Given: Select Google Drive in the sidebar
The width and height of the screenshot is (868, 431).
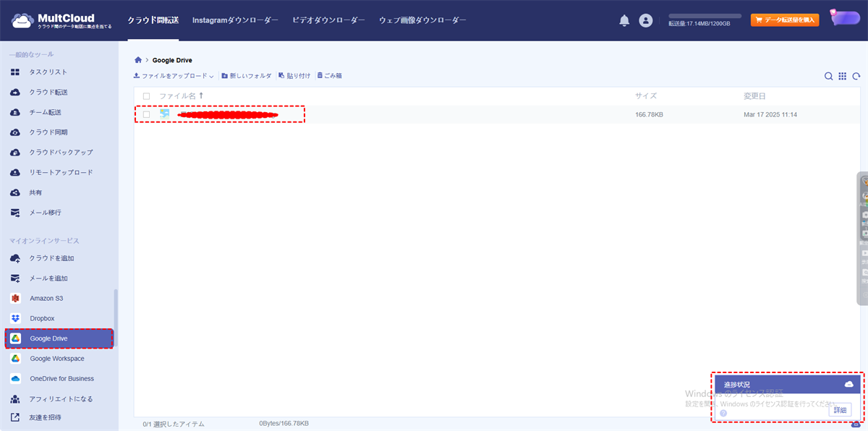Looking at the screenshot, I should tap(59, 338).
